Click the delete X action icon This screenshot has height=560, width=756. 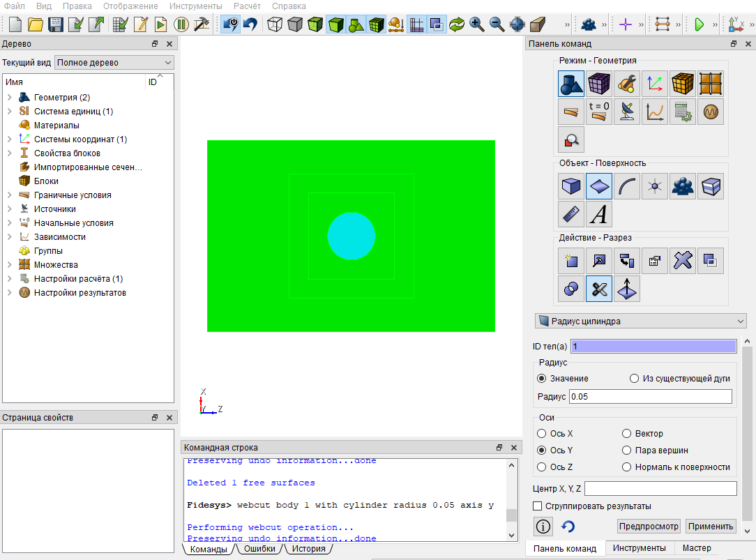tap(683, 261)
